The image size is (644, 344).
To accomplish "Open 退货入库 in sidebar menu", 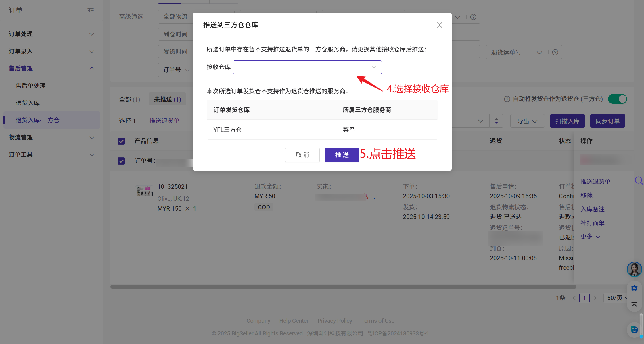I will pyautogui.click(x=28, y=103).
